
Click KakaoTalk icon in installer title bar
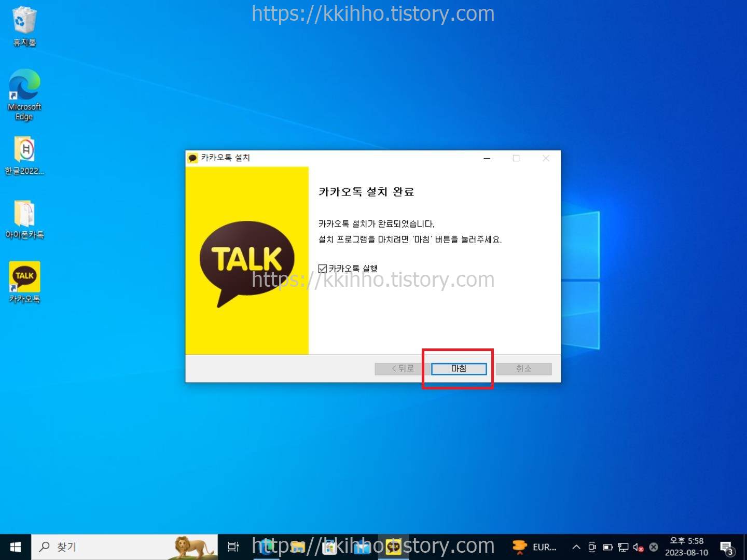[193, 158]
